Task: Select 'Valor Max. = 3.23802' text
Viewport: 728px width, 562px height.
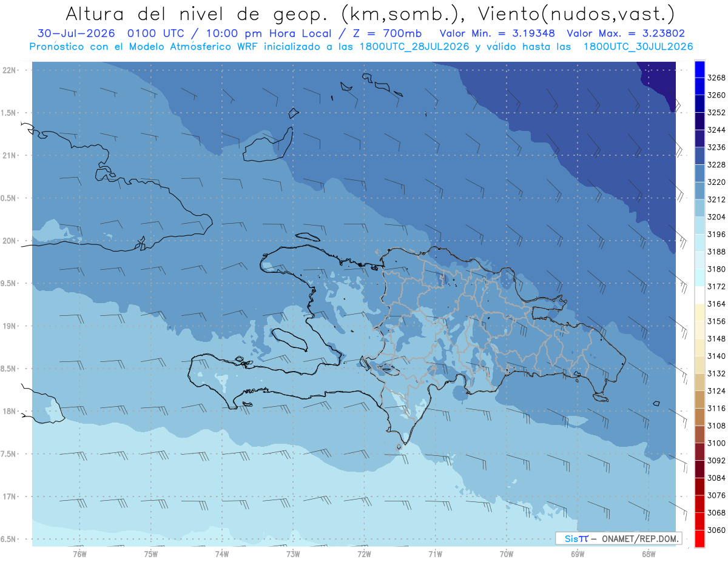Action: point(626,33)
